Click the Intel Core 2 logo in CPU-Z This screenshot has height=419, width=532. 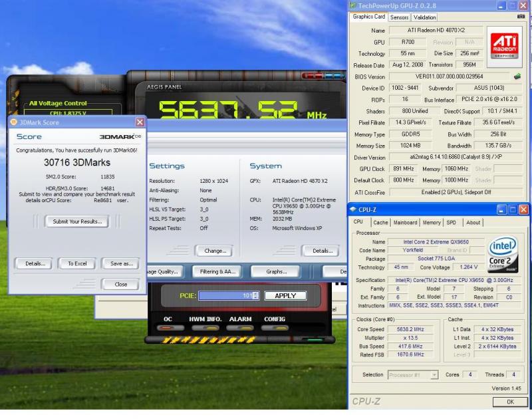[503, 255]
